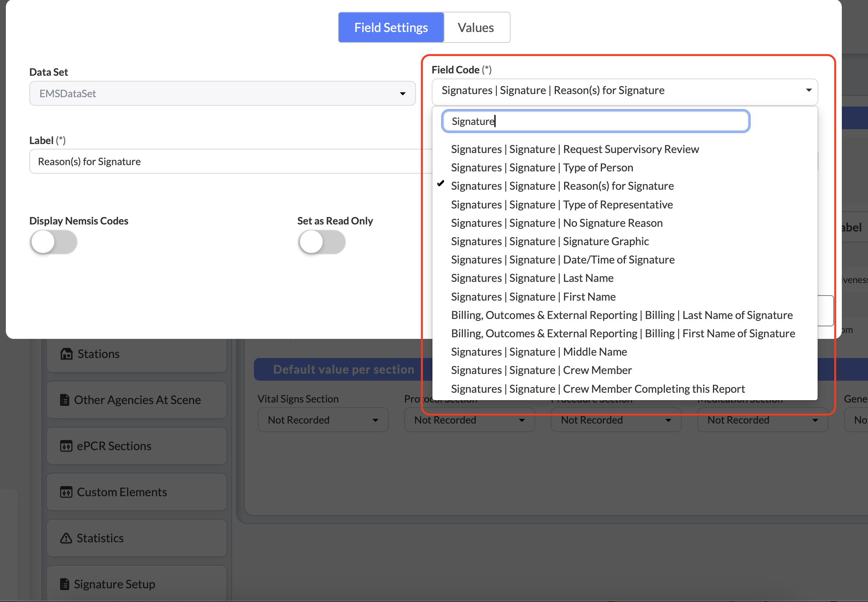Click the checkmark next to Reason(s) for Signature
The height and width of the screenshot is (602, 868).
point(441,183)
